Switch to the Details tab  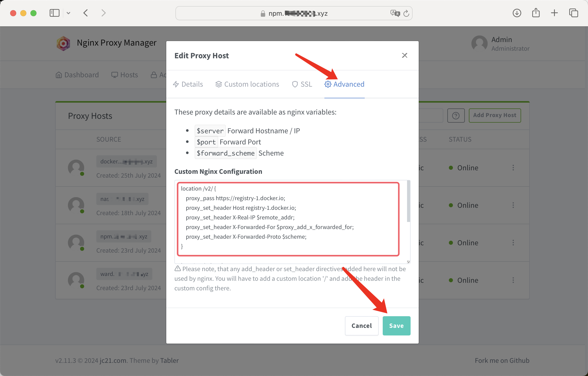pyautogui.click(x=192, y=84)
